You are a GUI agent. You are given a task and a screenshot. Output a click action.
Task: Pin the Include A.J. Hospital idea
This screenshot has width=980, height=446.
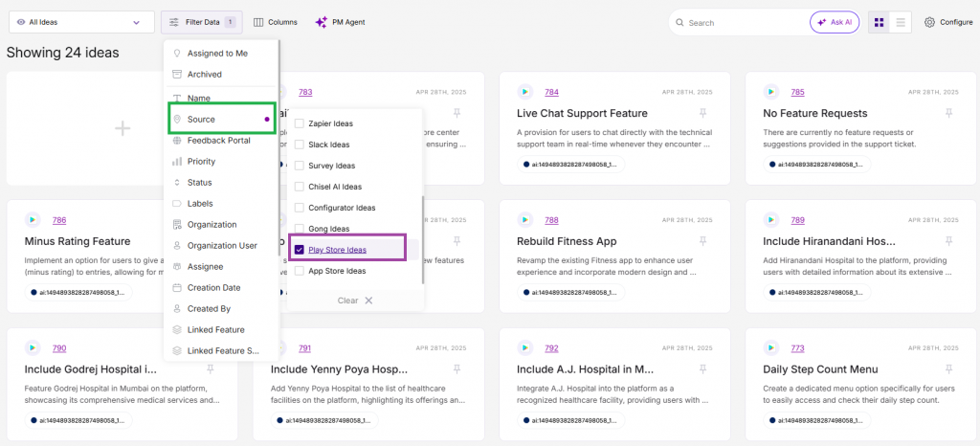(x=703, y=369)
